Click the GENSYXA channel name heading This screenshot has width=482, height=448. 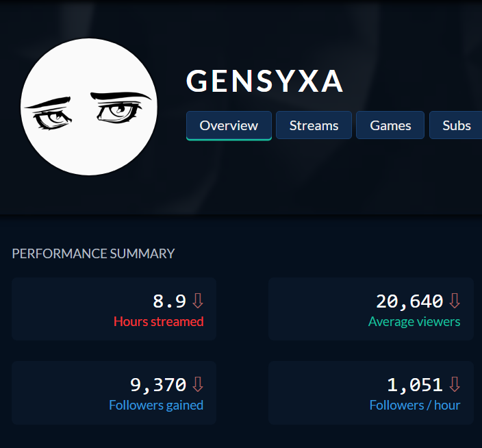(264, 81)
